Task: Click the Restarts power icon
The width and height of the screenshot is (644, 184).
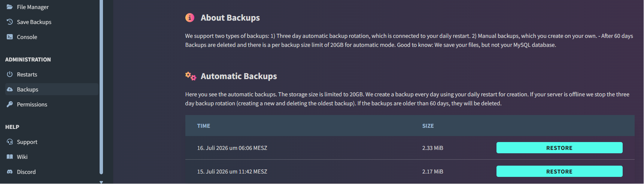Action: pyautogui.click(x=10, y=74)
